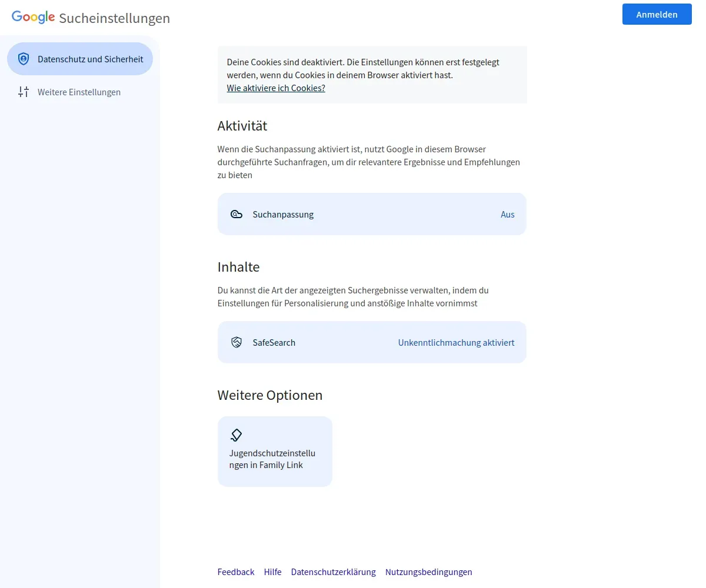Viewport: 706px width, 588px height.
Task: Click the SafeSearch shield icon
Action: pyautogui.click(x=237, y=342)
